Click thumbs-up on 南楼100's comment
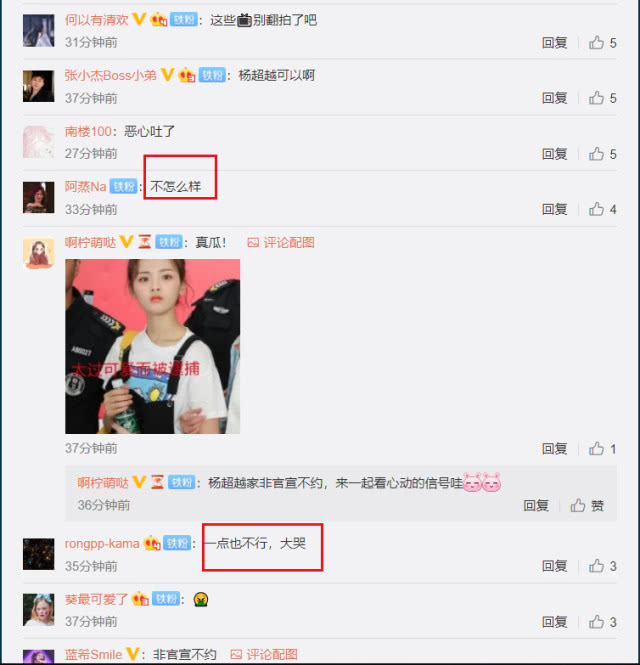 tap(602, 154)
